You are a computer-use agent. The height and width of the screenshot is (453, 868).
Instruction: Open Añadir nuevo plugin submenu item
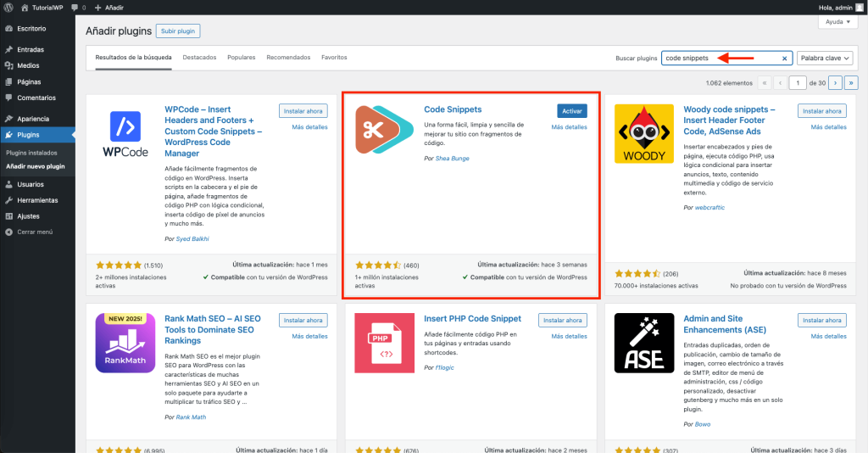coord(36,166)
